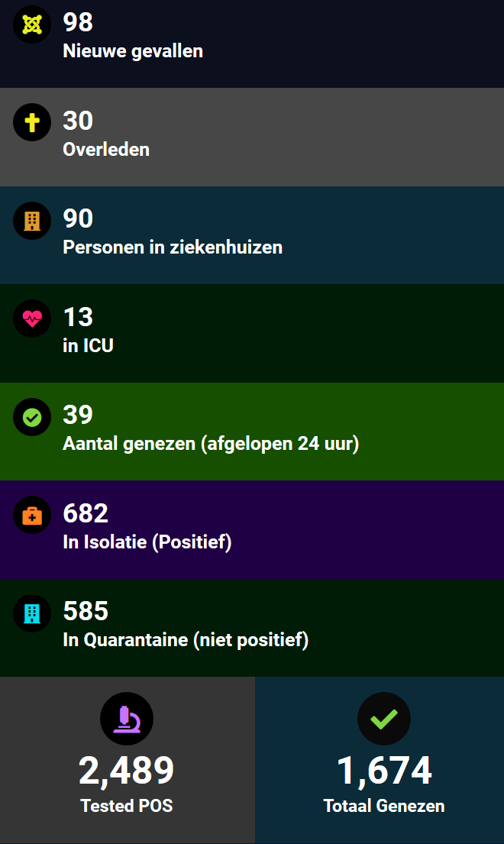Click the 2,489 Tested POS number
This screenshot has width=504, height=844.
tap(127, 770)
